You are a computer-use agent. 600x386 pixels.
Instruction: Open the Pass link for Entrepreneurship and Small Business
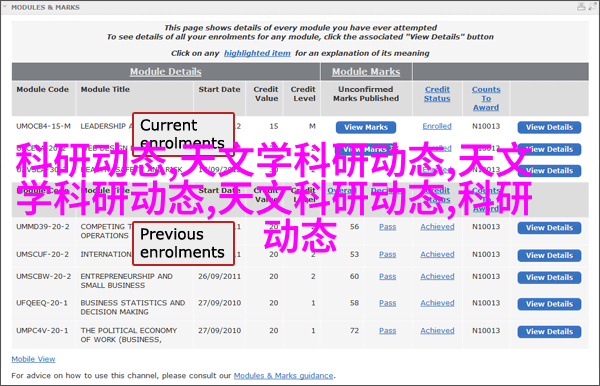click(x=388, y=276)
